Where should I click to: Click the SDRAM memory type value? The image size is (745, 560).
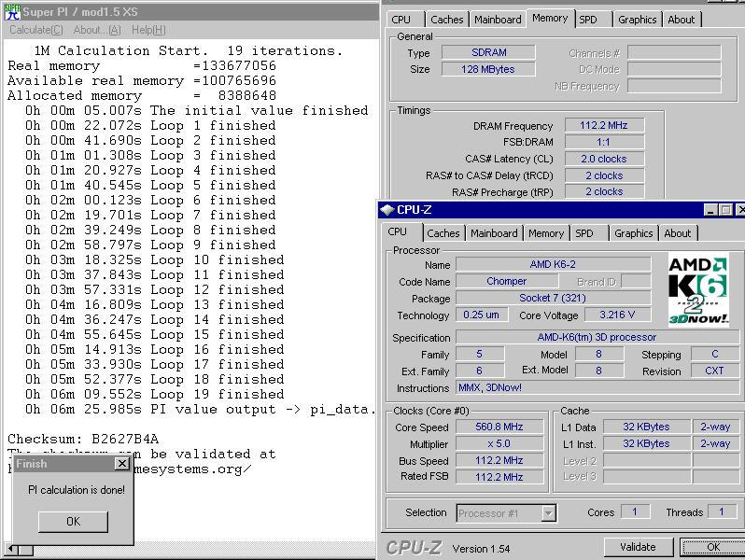[488, 52]
